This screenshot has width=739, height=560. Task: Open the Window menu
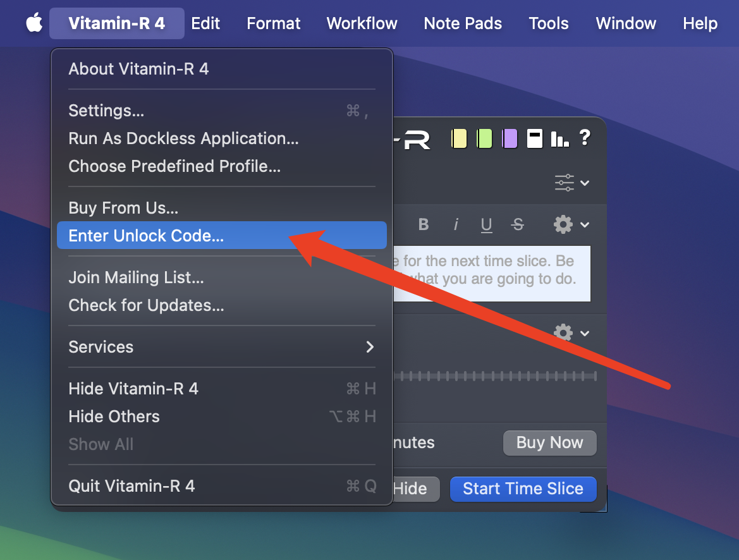[626, 23]
